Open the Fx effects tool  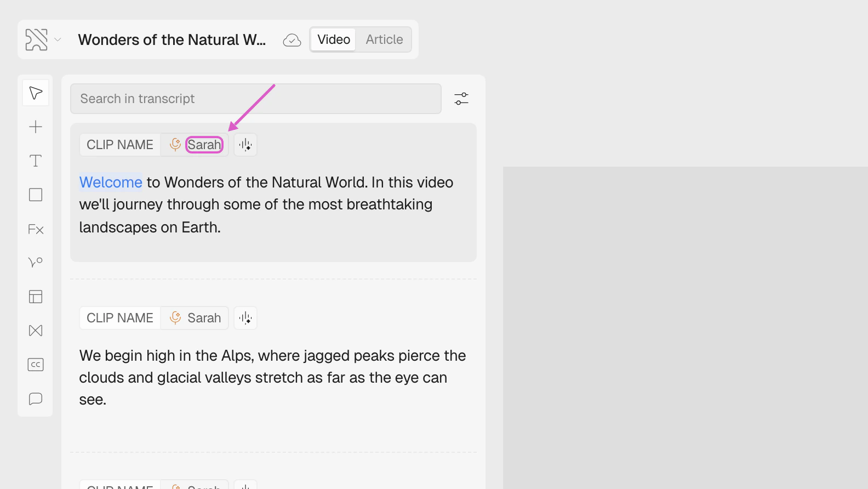36,229
